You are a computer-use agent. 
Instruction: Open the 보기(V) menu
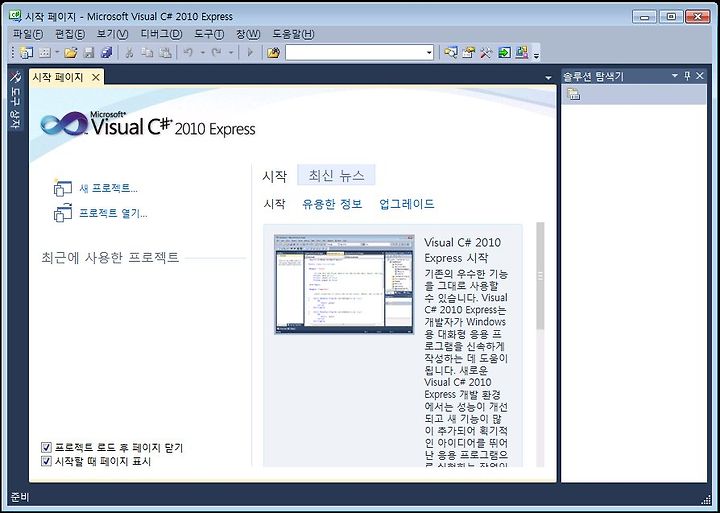(112, 34)
